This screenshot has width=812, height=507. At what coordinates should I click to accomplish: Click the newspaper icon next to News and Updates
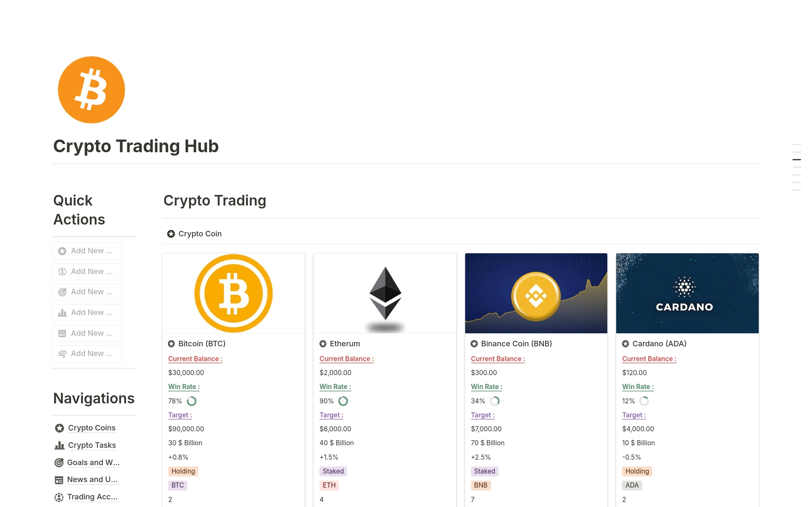tap(59, 480)
